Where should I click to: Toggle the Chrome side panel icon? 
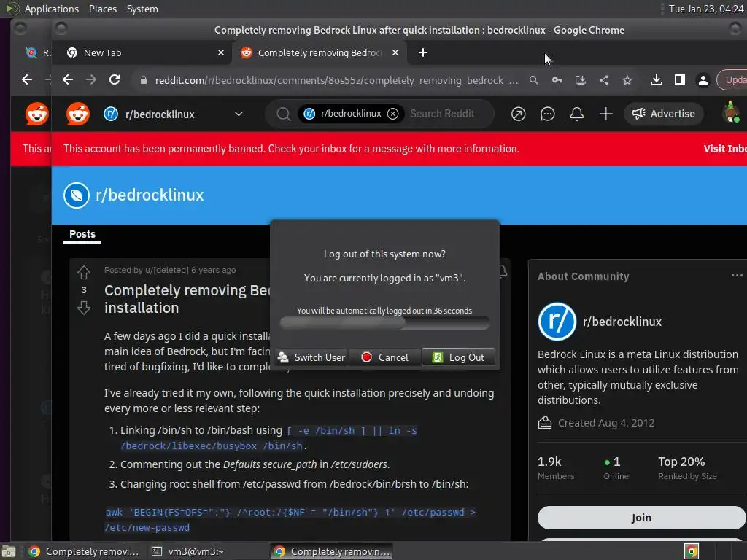pyautogui.click(x=679, y=80)
